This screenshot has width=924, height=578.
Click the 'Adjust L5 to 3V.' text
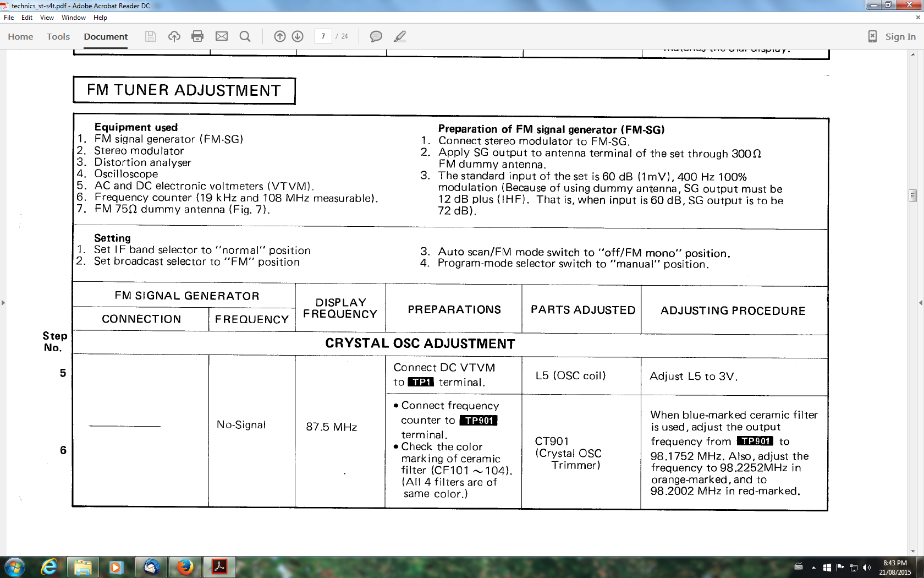click(694, 377)
